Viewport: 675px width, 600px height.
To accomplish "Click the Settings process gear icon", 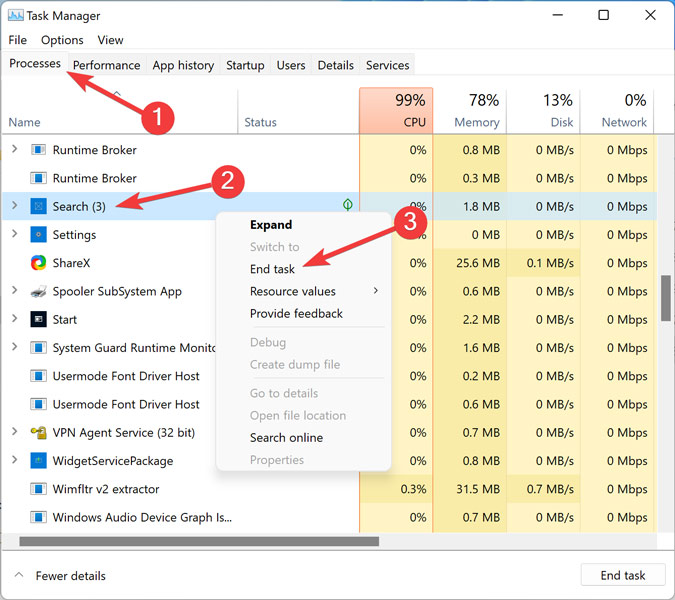I will click(x=38, y=235).
